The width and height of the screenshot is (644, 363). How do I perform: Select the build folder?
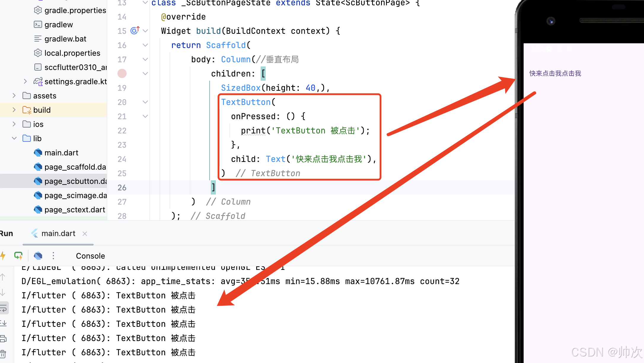[37, 110]
